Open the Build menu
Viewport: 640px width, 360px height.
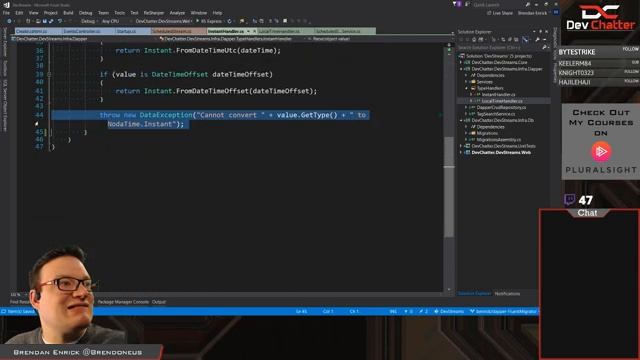(68, 13)
